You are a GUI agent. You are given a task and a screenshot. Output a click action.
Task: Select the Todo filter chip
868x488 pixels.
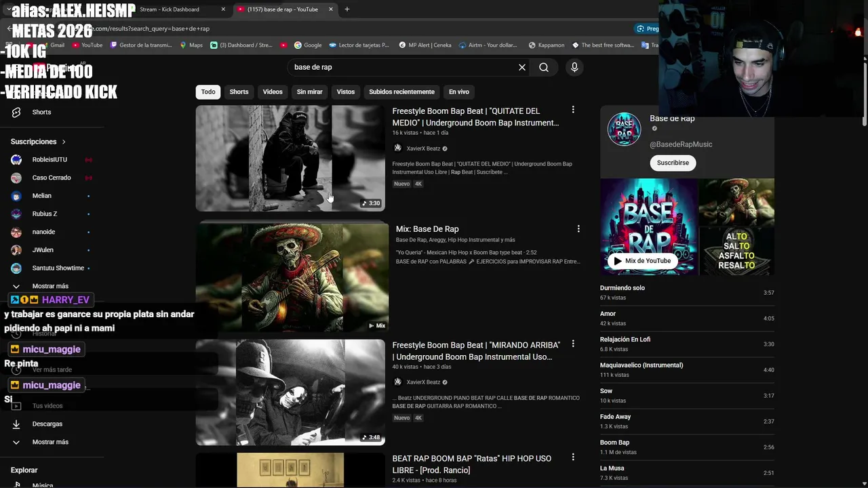pos(208,91)
